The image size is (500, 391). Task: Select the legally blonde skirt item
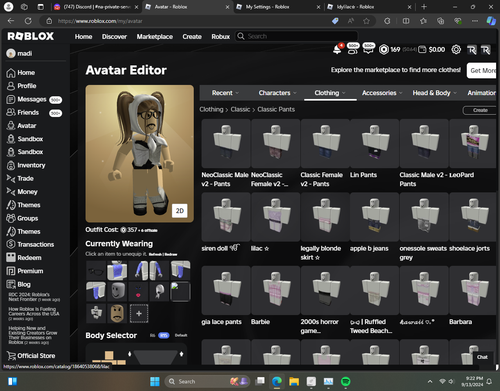point(325,227)
